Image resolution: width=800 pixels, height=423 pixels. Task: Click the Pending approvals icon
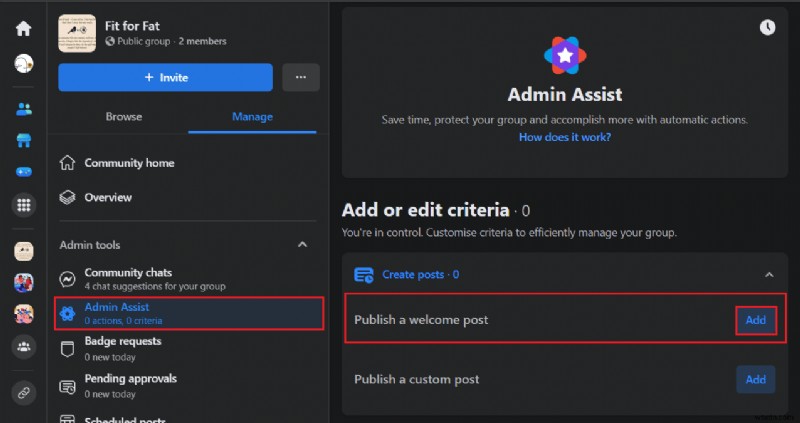tap(67, 387)
